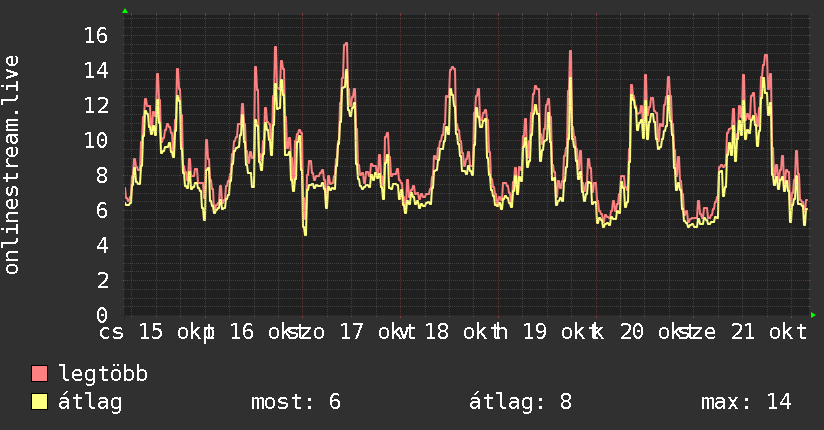Click the y-axis label 16
This screenshot has width=824, height=430.
click(96, 36)
